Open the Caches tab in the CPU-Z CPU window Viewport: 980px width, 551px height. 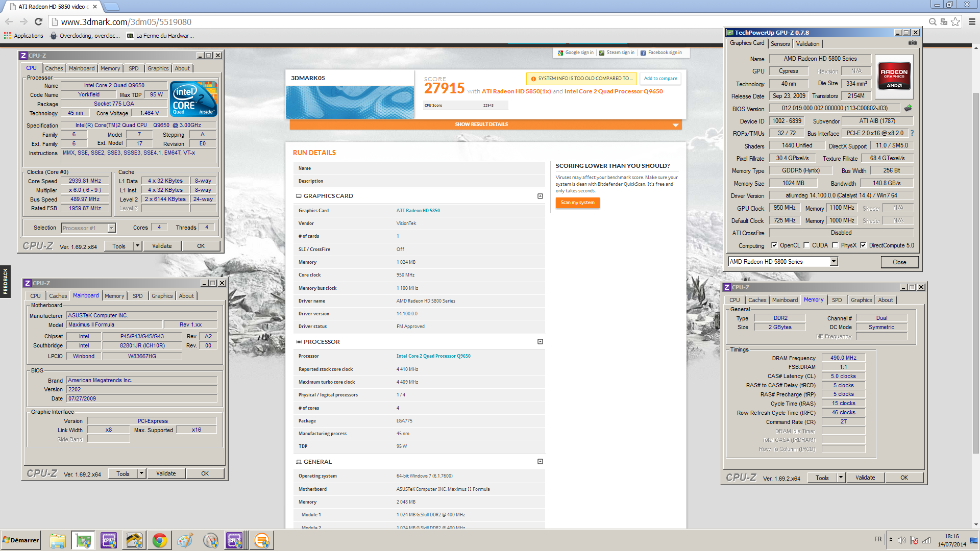[x=54, y=68]
